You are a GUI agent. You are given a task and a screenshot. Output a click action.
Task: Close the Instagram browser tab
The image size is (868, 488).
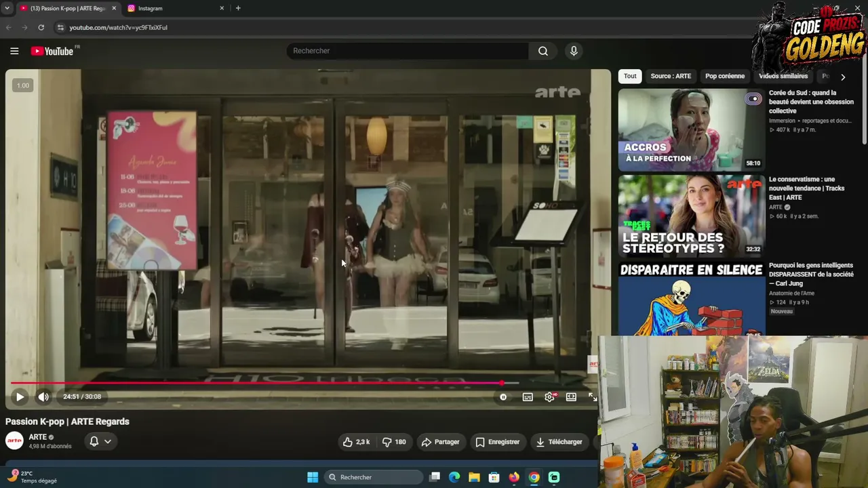click(x=222, y=8)
